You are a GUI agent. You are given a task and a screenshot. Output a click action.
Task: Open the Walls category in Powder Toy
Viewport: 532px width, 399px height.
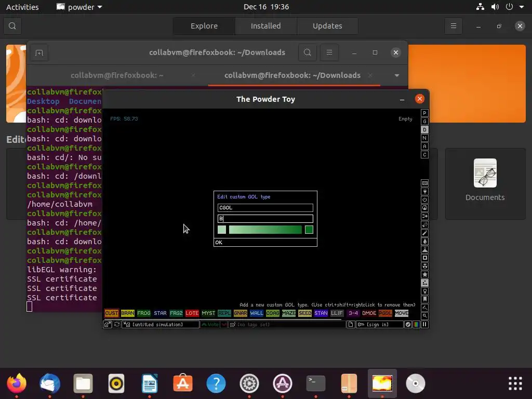[x=424, y=183]
